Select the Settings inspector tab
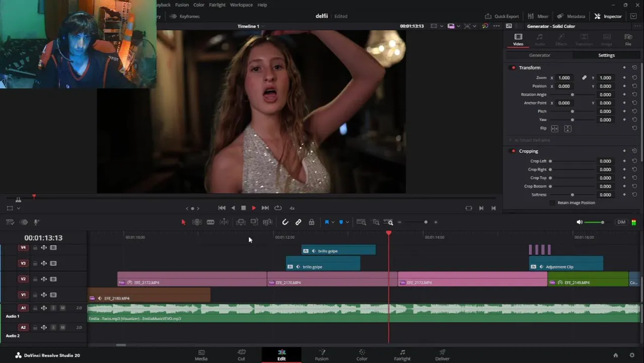Viewport: 644px width, 363px height. pyautogui.click(x=606, y=55)
